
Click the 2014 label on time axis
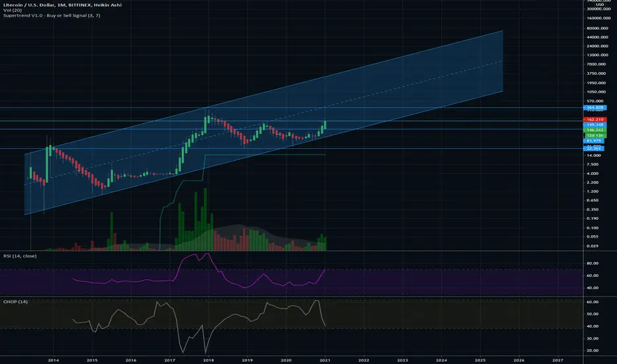[x=54, y=360]
